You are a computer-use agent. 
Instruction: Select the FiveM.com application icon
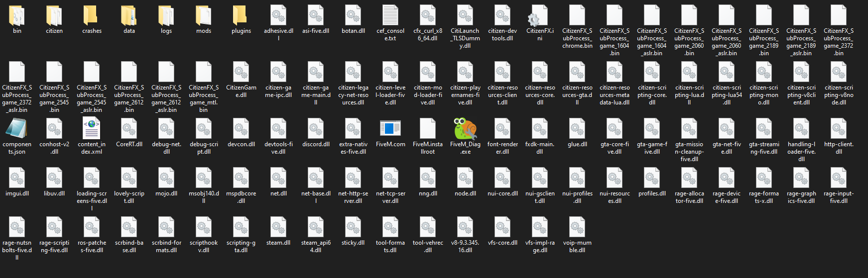[x=390, y=129]
